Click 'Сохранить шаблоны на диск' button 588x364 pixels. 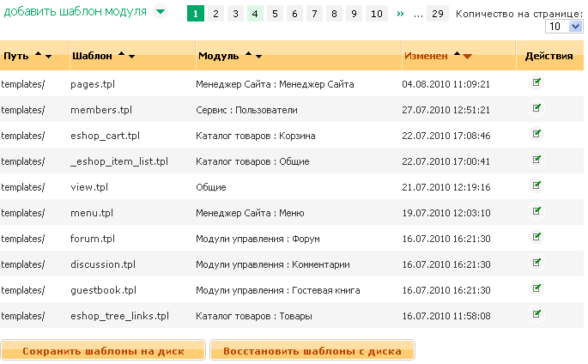click(103, 350)
